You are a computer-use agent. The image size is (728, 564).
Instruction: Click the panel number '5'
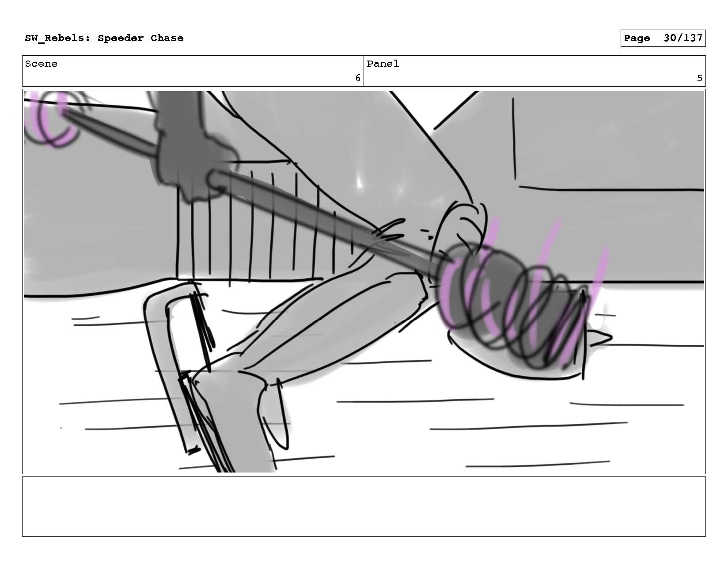[x=699, y=78]
